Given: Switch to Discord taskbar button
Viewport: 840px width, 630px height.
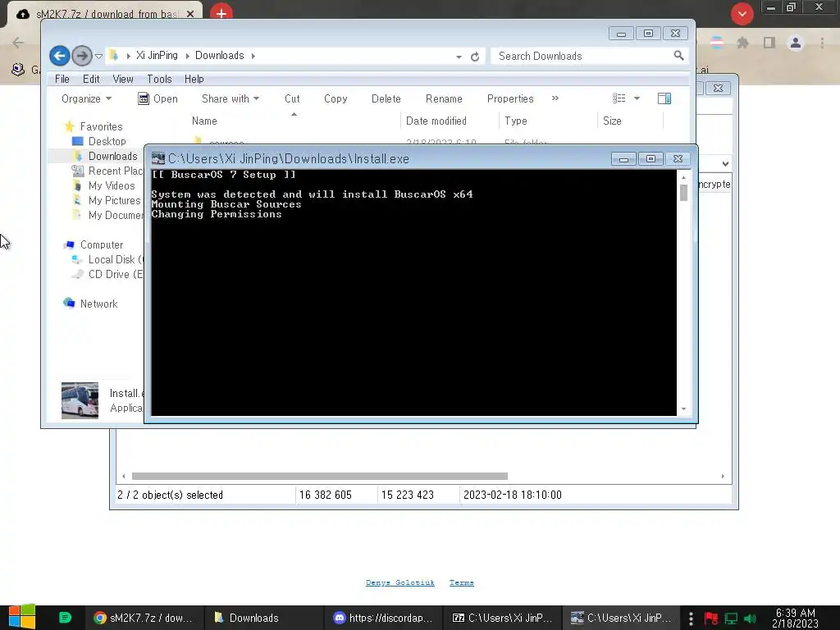Looking at the screenshot, I should pos(384,618).
